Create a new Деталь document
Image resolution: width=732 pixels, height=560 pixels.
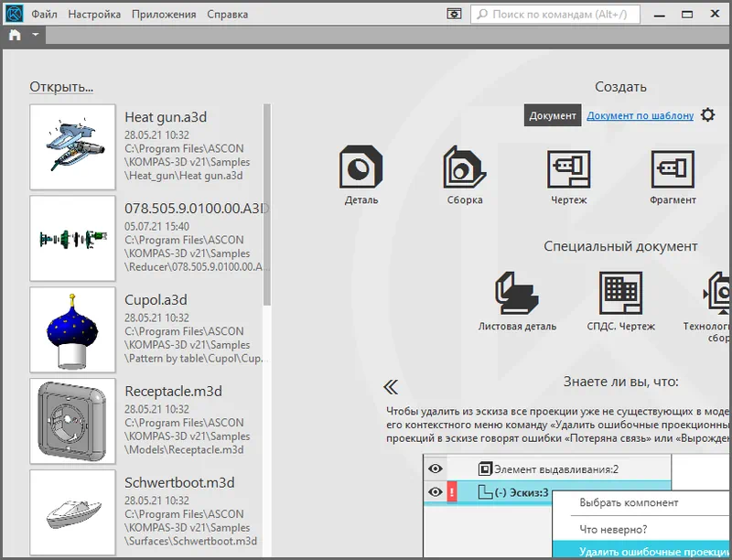coord(361,176)
